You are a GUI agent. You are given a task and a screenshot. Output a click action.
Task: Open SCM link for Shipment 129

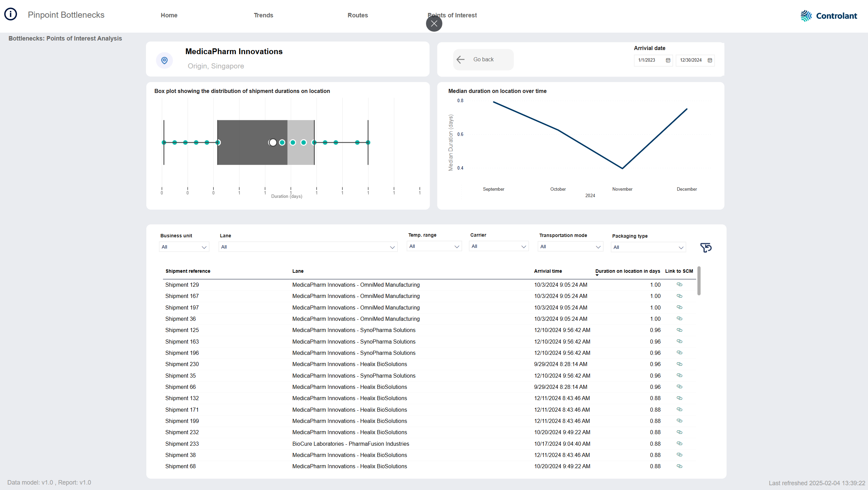(x=679, y=284)
